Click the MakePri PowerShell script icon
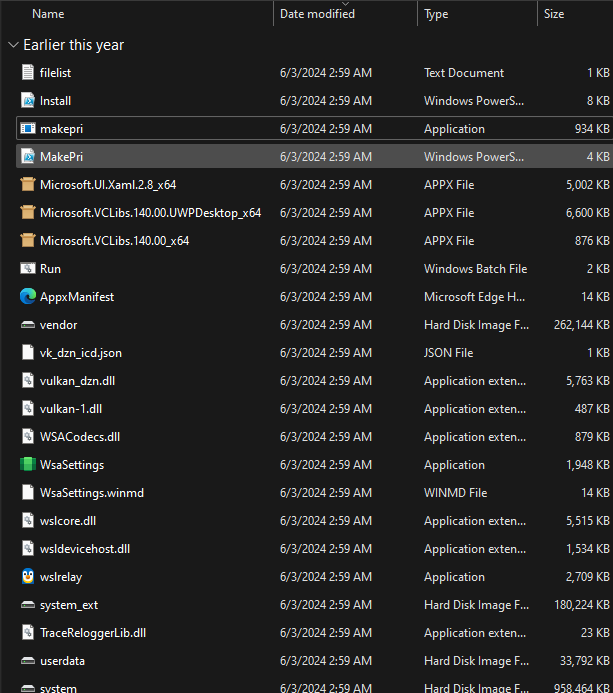 pos(27,156)
